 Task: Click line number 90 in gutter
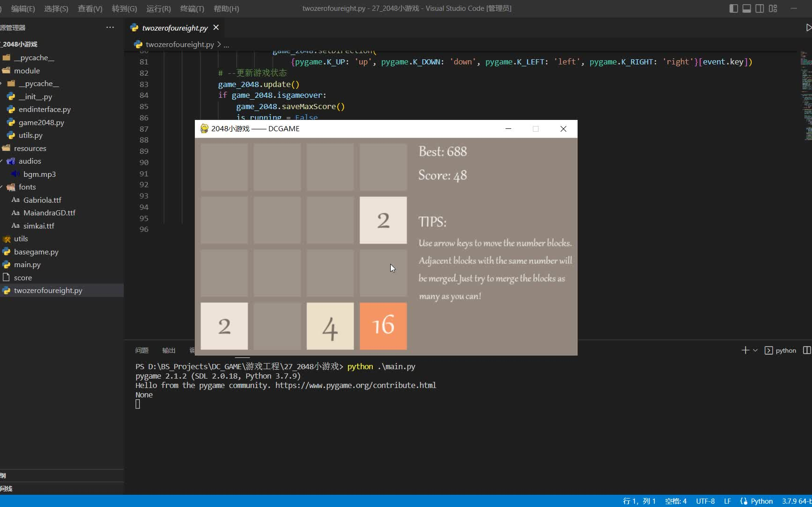(x=144, y=162)
